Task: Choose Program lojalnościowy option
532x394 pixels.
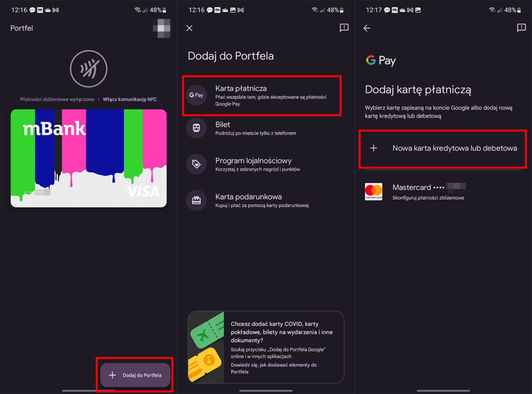Action: tap(265, 164)
